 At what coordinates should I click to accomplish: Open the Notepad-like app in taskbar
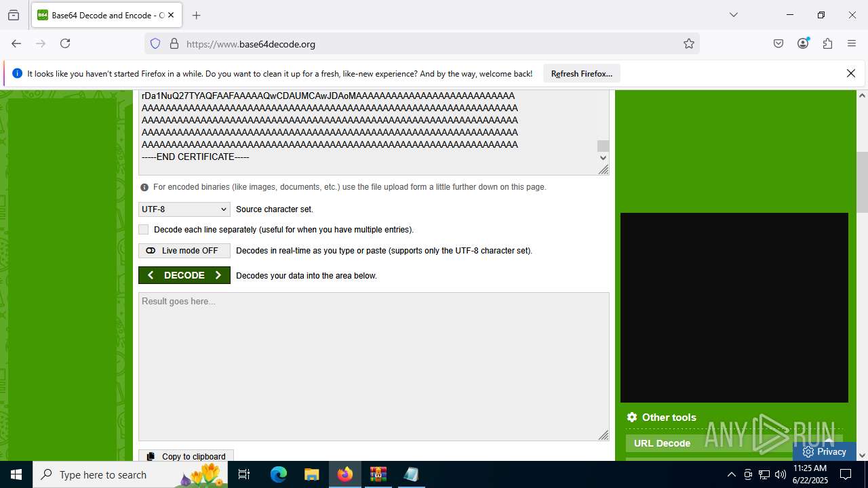pyautogui.click(x=411, y=474)
